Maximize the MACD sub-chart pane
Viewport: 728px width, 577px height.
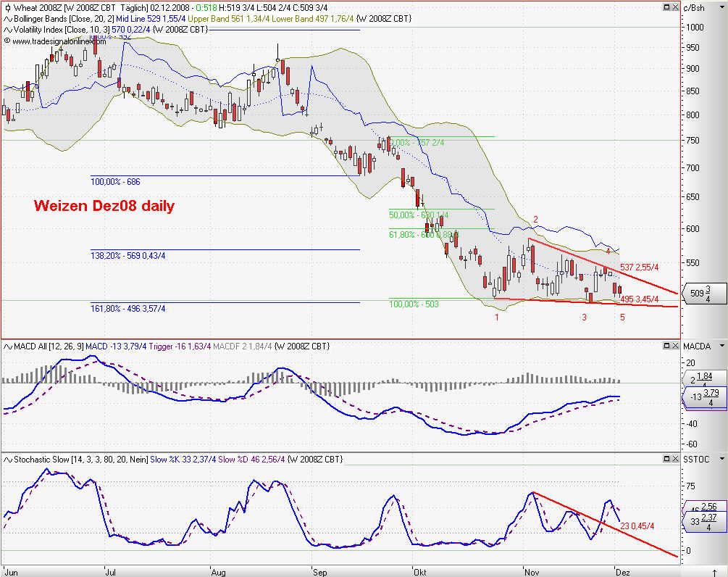pos(666,346)
